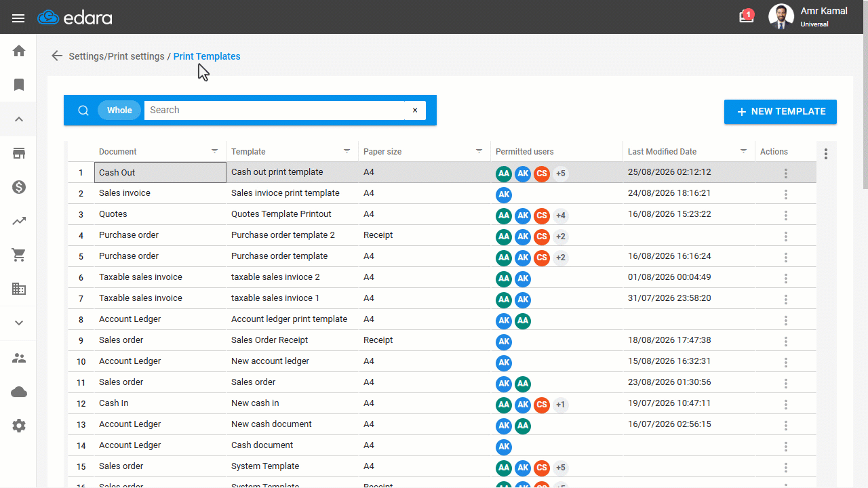Open the table options menu beside Actions
Screen dimensions: 868x488
(x=826, y=154)
